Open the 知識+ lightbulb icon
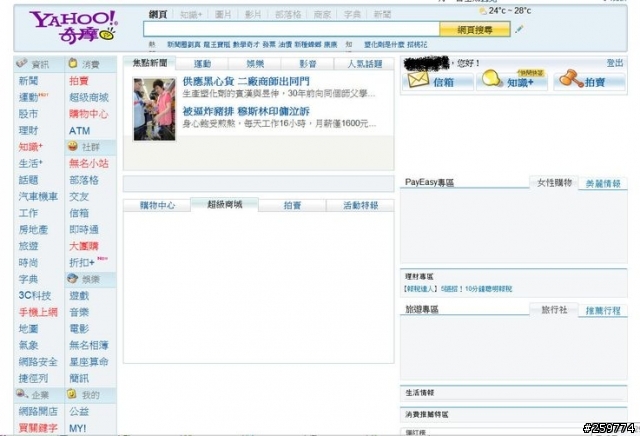 (x=491, y=78)
